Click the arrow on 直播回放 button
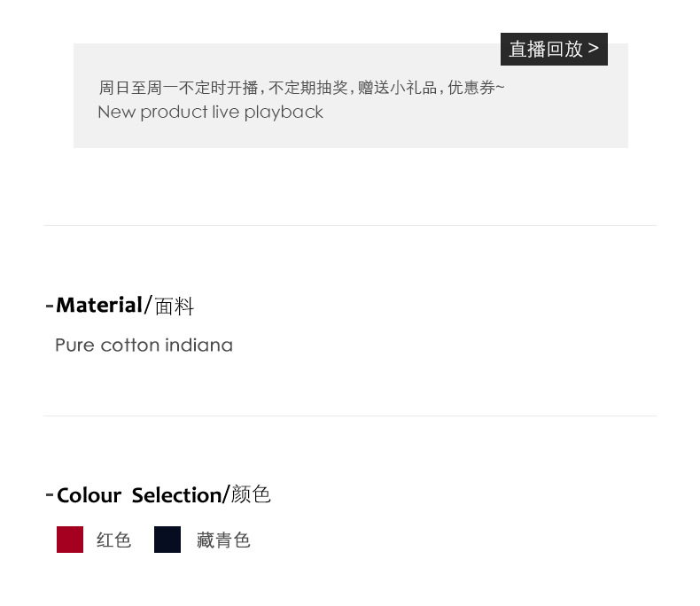Viewport: 700px width, 606px height. (x=594, y=48)
